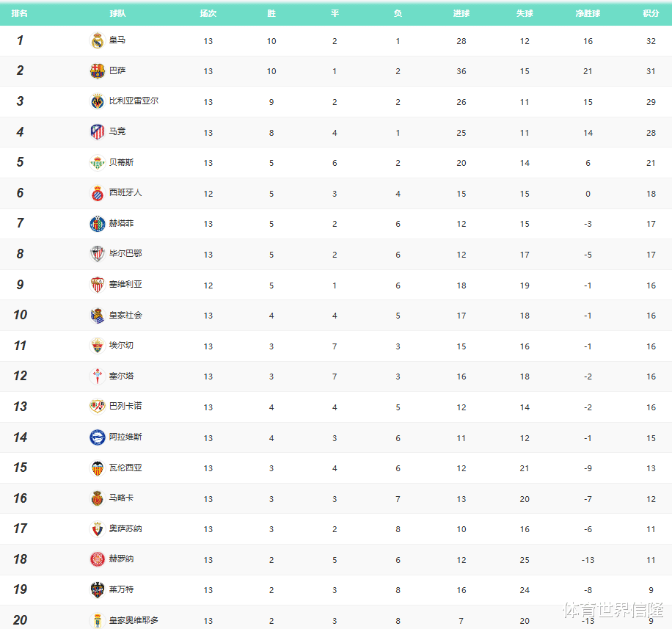Click the 进球 column header
The width and height of the screenshot is (672, 629).
pyautogui.click(x=461, y=13)
